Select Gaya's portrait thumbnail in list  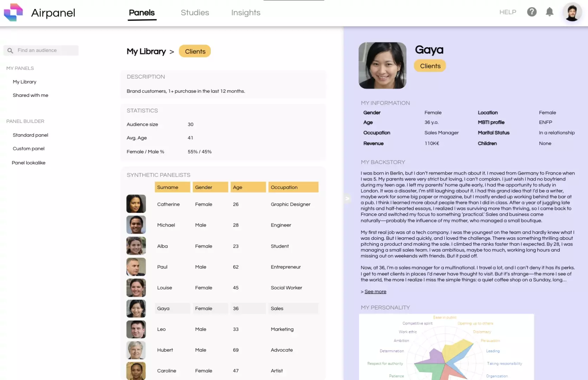coord(136,308)
